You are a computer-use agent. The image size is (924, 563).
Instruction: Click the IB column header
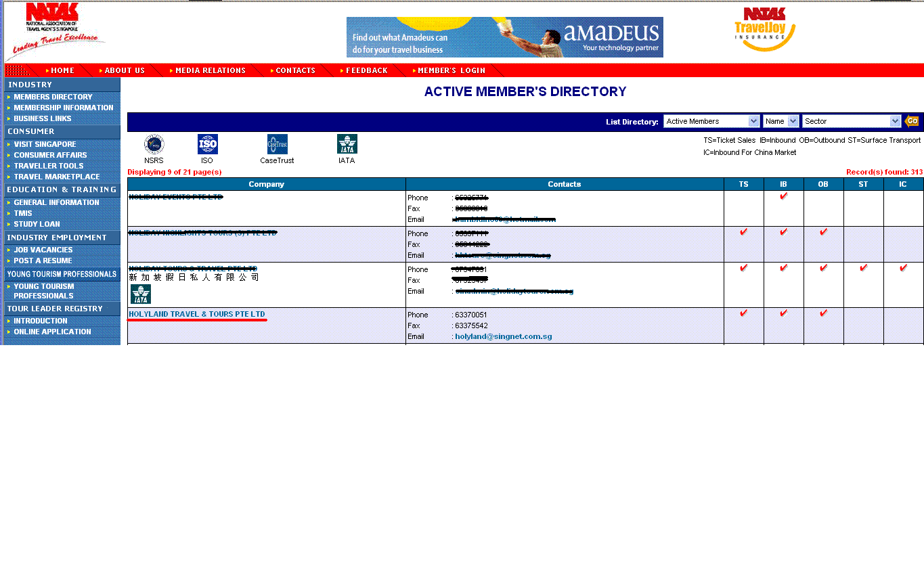click(784, 184)
